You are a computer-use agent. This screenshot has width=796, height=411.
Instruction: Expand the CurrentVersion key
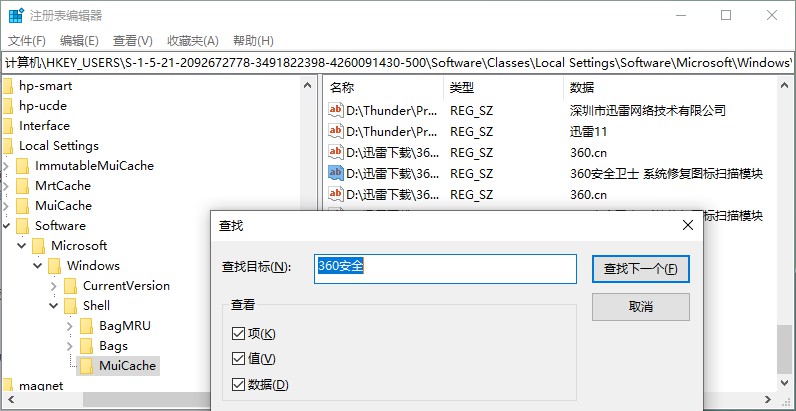pos(54,286)
